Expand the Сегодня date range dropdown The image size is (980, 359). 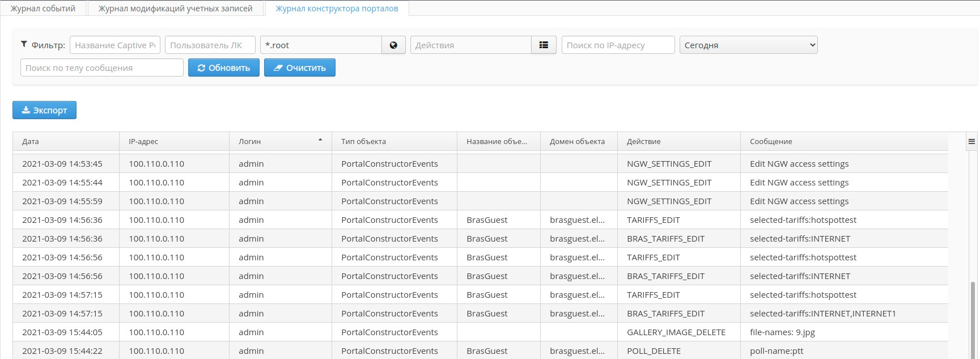coord(748,45)
